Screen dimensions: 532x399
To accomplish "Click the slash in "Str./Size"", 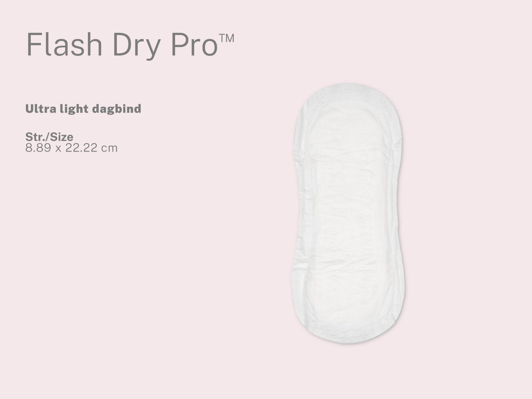I will tap(49, 137).
